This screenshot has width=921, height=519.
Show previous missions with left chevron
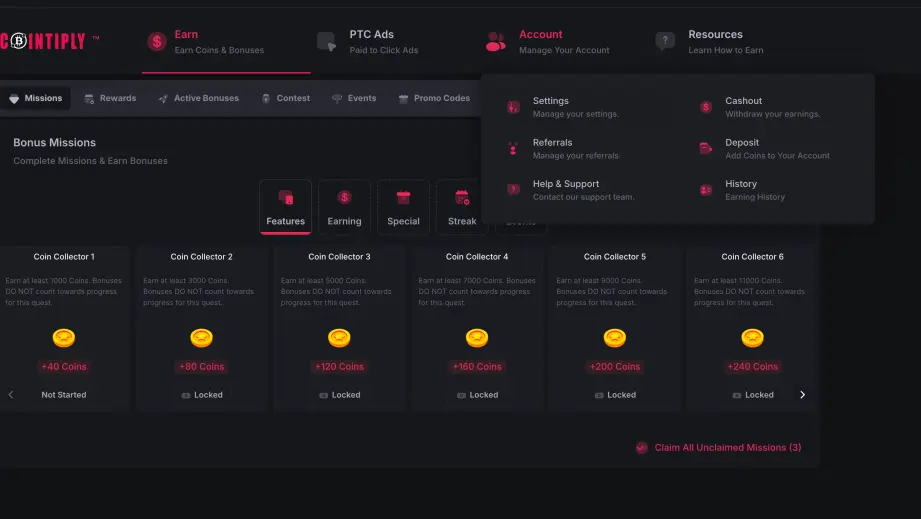tap(11, 395)
